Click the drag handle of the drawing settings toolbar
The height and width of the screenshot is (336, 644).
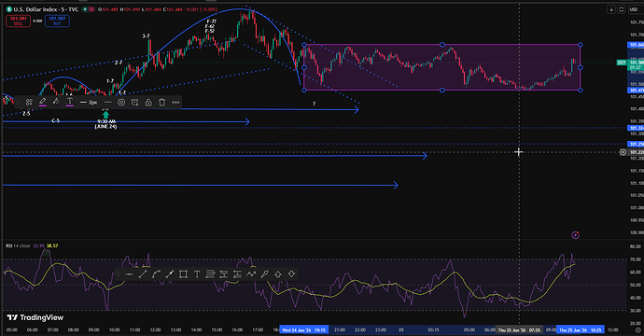[18, 103]
